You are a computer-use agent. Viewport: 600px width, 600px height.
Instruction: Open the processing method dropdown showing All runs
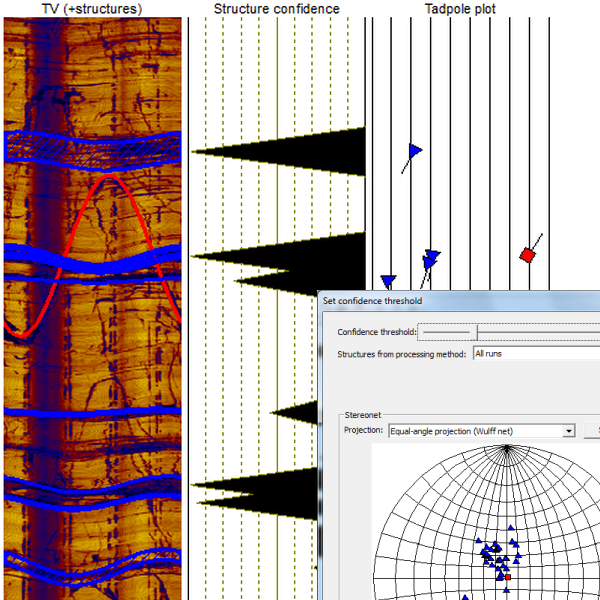536,354
